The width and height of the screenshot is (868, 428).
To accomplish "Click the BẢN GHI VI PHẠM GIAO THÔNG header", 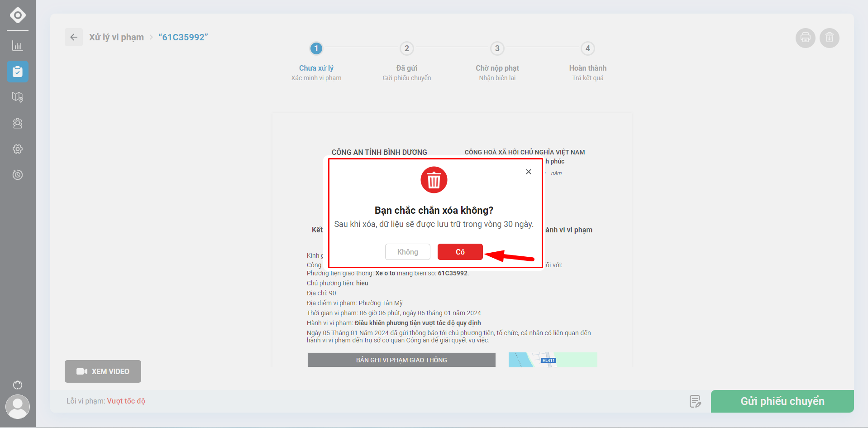I will pos(401,360).
